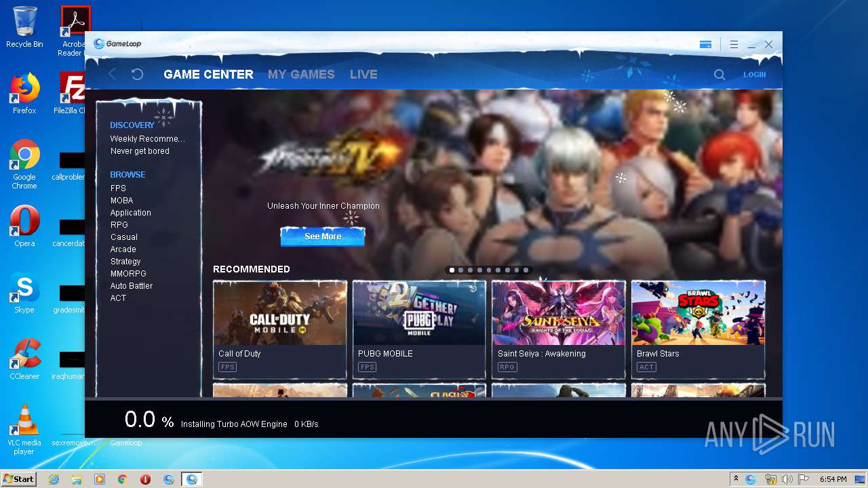The image size is (868, 488).
Task: Browse the Casual category
Action: 124,237
